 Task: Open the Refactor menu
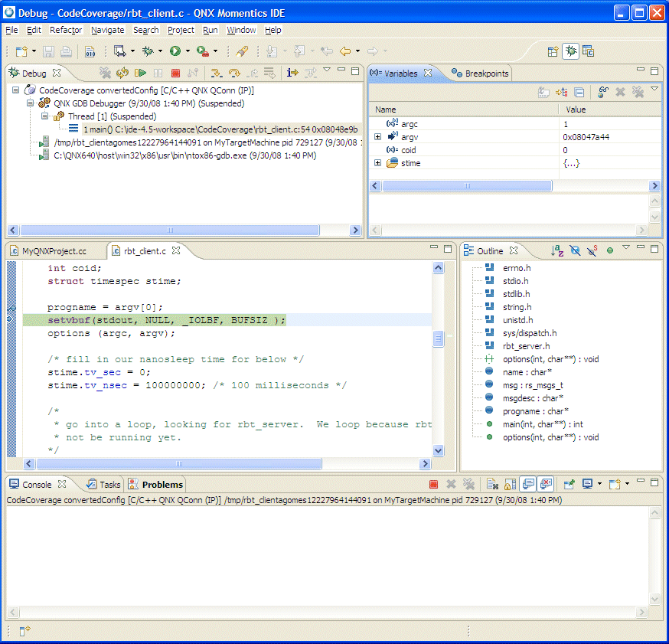click(x=66, y=30)
